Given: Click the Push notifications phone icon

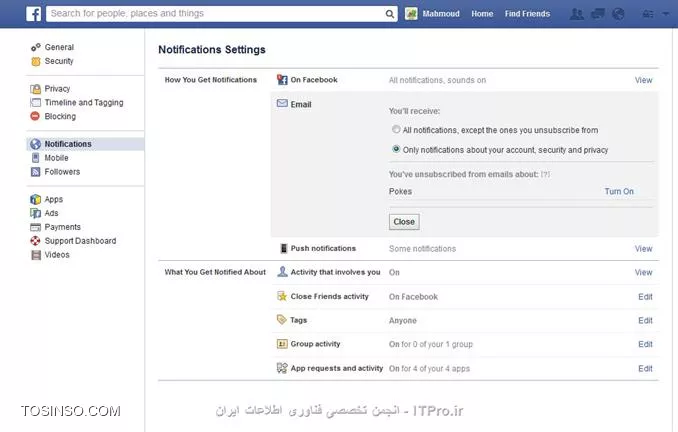Looking at the screenshot, I should tap(284, 248).
